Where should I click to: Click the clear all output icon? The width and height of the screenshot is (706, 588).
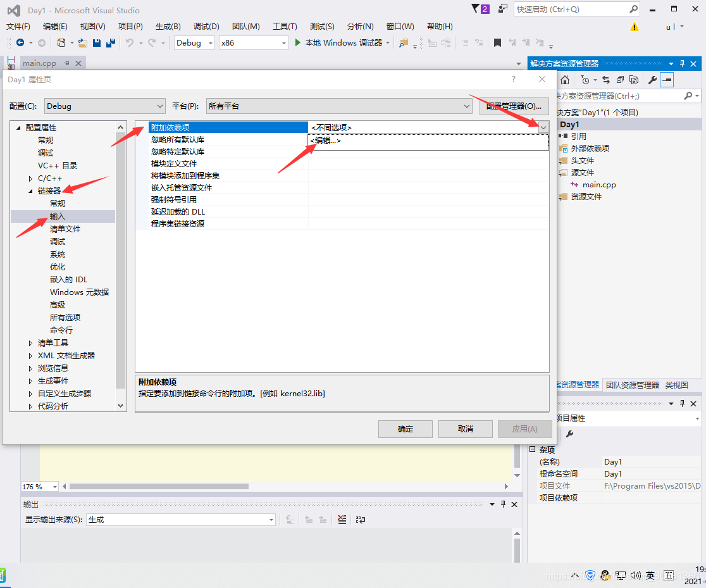click(342, 520)
